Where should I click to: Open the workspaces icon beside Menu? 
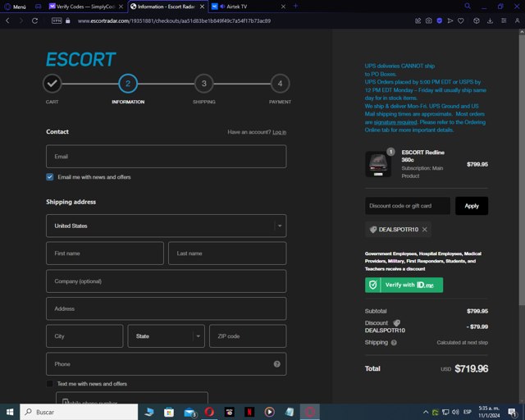39,7
